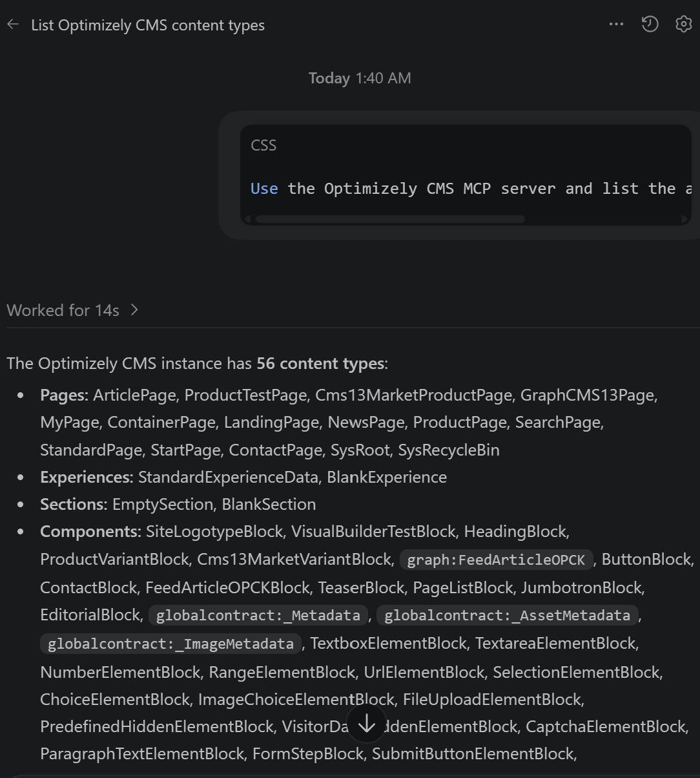Go back using the left arrow
Image resolution: width=700 pixels, height=778 pixels.
(x=13, y=25)
